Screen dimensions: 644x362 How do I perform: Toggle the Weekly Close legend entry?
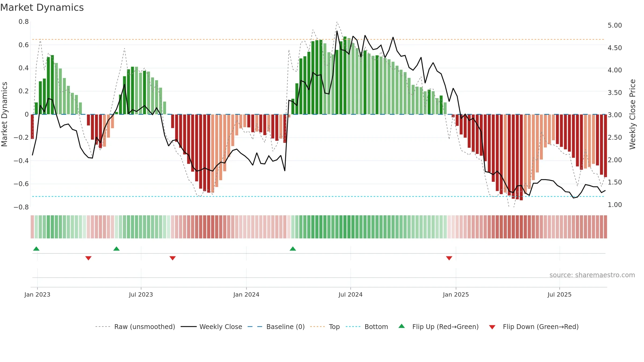[x=211, y=327]
